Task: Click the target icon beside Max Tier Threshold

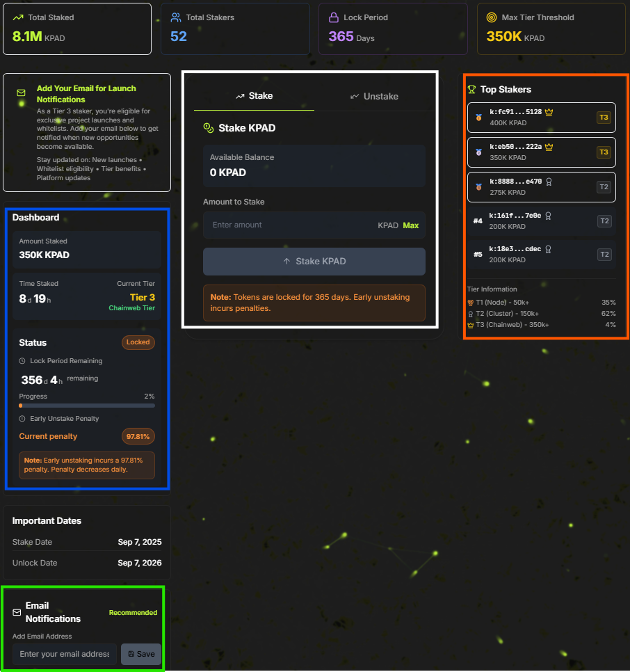Action: coord(492,17)
